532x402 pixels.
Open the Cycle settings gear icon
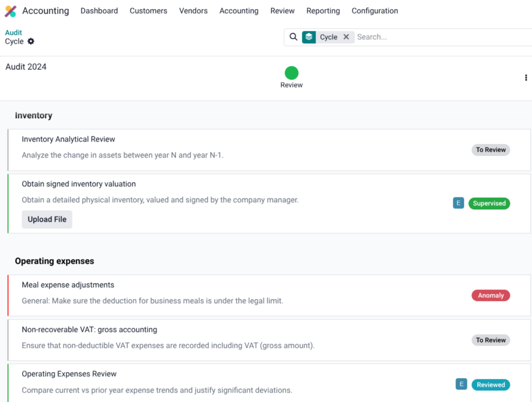click(31, 41)
